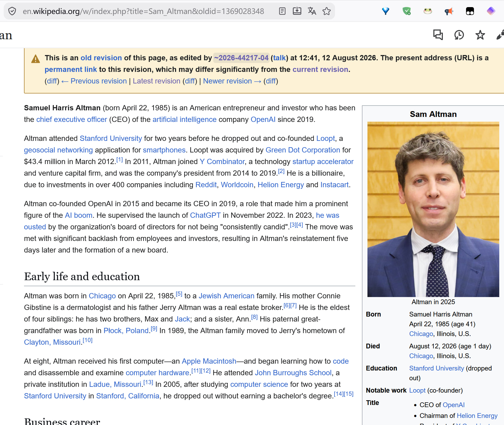Open Green Dot Corporation link
Image resolution: width=504 pixels, height=425 pixels.
click(303, 150)
